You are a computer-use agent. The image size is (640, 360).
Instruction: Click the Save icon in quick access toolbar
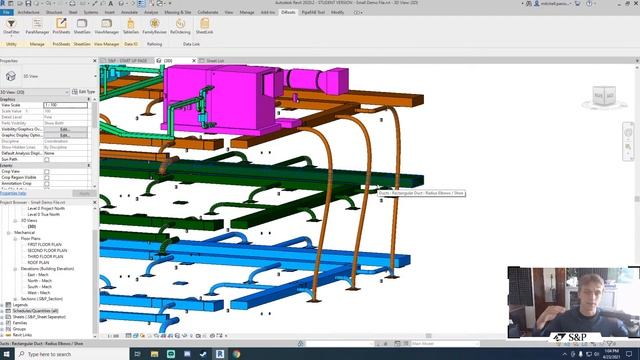pyautogui.click(x=28, y=3)
